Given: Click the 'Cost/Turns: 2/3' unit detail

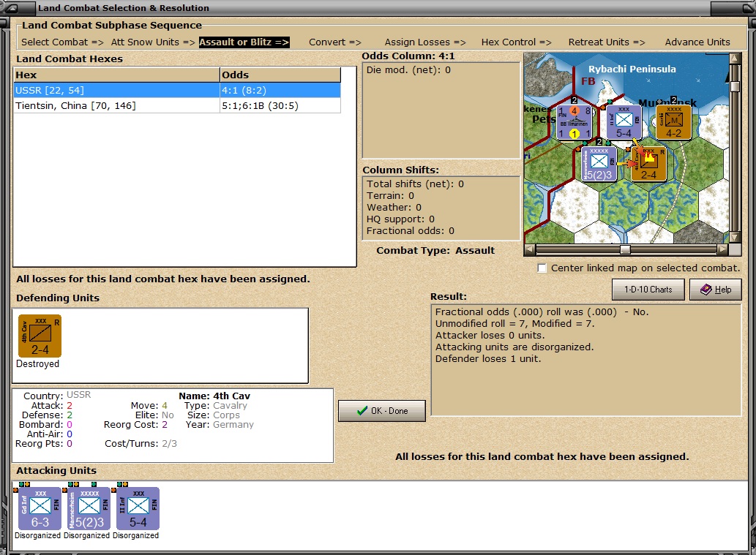Looking at the screenshot, I should pyautogui.click(x=141, y=444).
